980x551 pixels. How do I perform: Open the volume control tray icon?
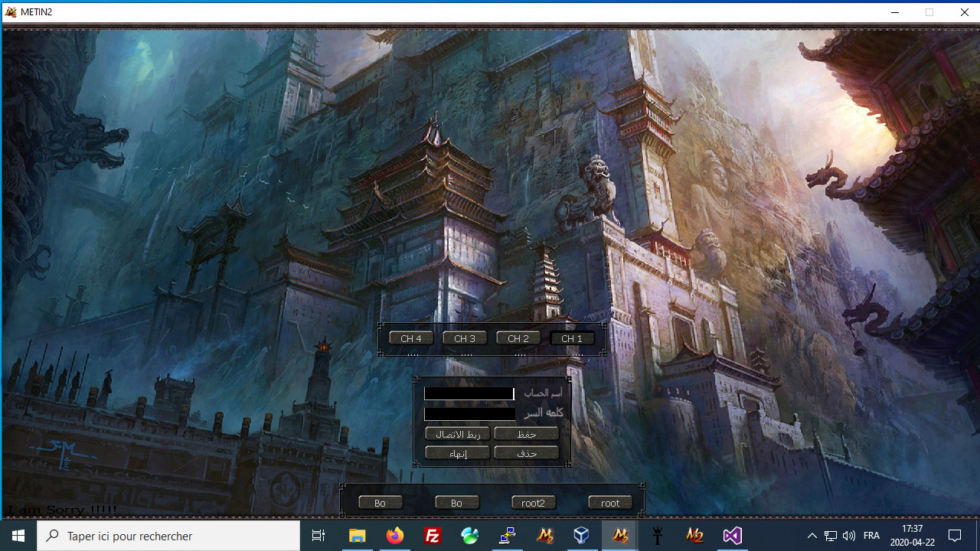tap(848, 536)
